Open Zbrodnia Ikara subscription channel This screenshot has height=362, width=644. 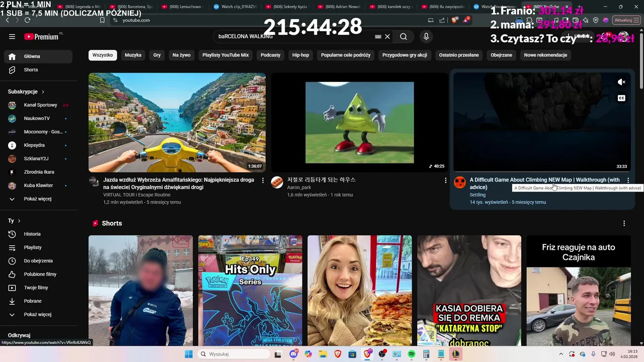pos(38,172)
